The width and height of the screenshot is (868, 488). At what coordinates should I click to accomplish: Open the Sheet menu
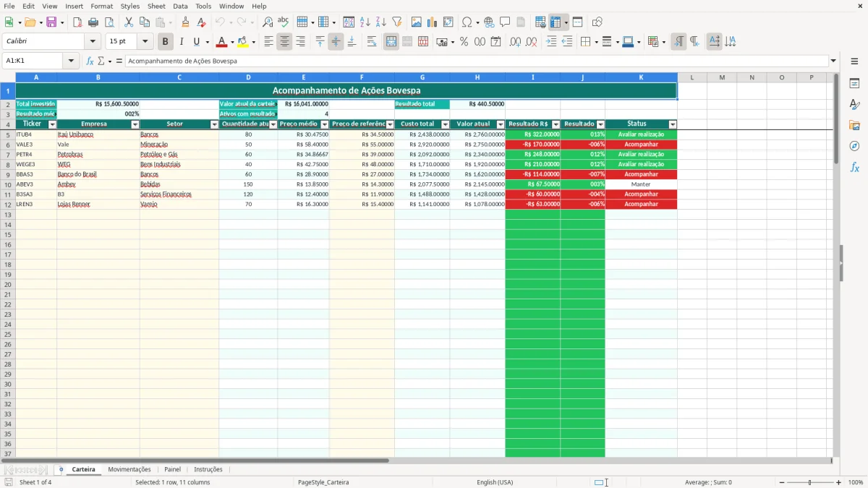pyautogui.click(x=156, y=6)
